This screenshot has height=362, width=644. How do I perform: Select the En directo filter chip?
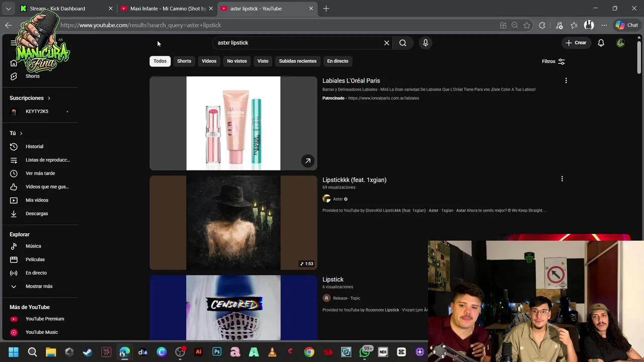click(x=338, y=61)
